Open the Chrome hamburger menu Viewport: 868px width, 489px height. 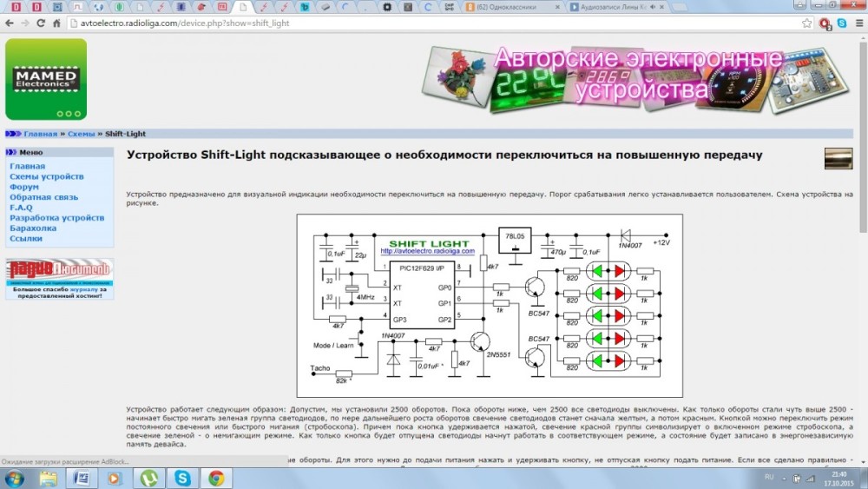859,23
